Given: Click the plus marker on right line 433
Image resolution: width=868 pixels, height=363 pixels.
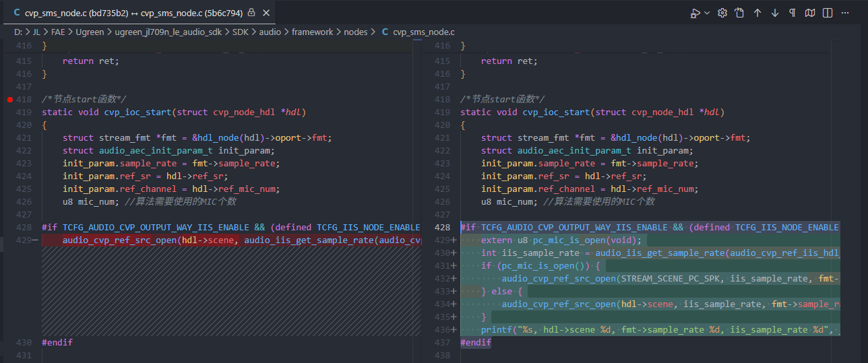Looking at the screenshot, I should [454, 292].
